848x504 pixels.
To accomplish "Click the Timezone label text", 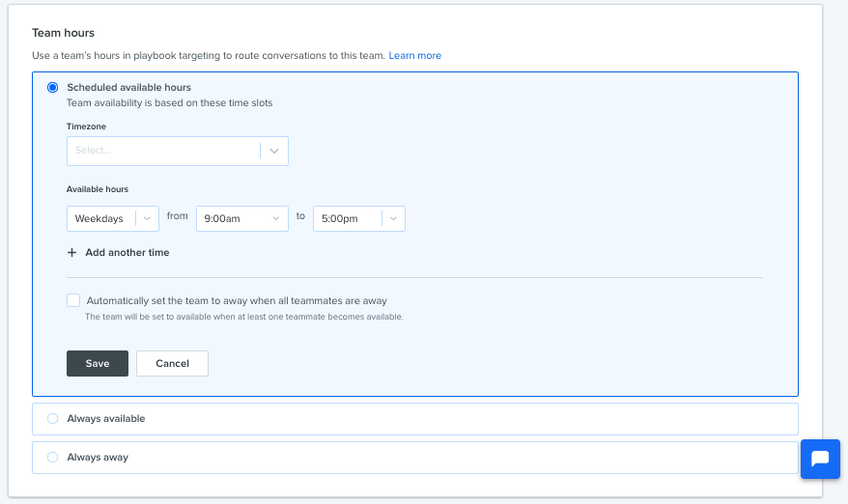I will point(86,126).
